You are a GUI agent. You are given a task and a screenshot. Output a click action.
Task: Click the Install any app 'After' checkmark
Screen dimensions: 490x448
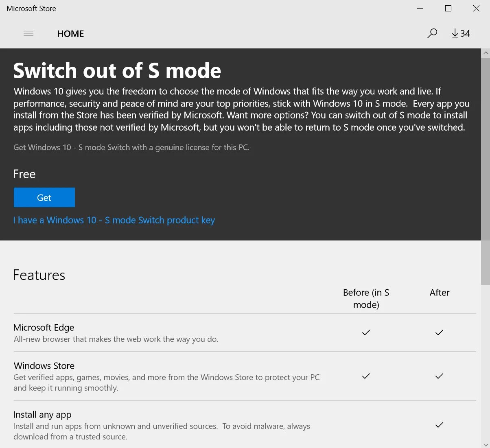coord(439,425)
